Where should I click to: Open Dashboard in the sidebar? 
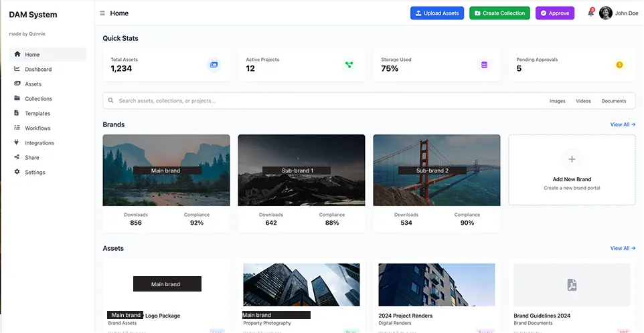pos(48,70)
